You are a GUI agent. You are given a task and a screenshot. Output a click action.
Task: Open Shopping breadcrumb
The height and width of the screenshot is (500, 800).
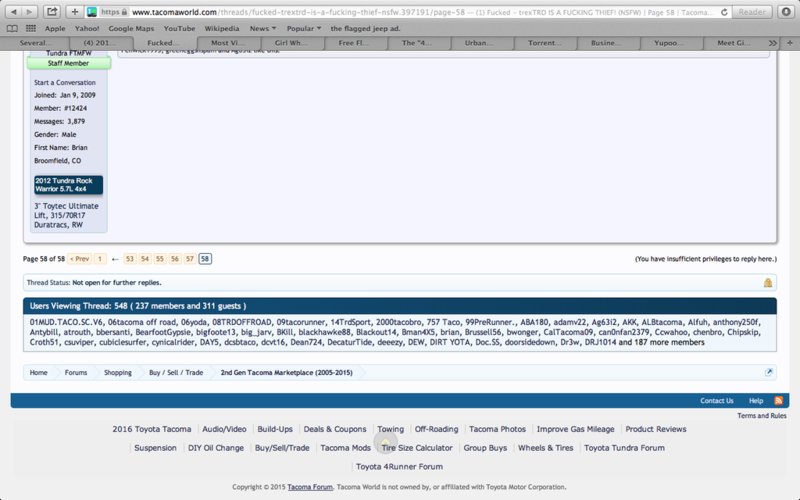[x=118, y=372]
